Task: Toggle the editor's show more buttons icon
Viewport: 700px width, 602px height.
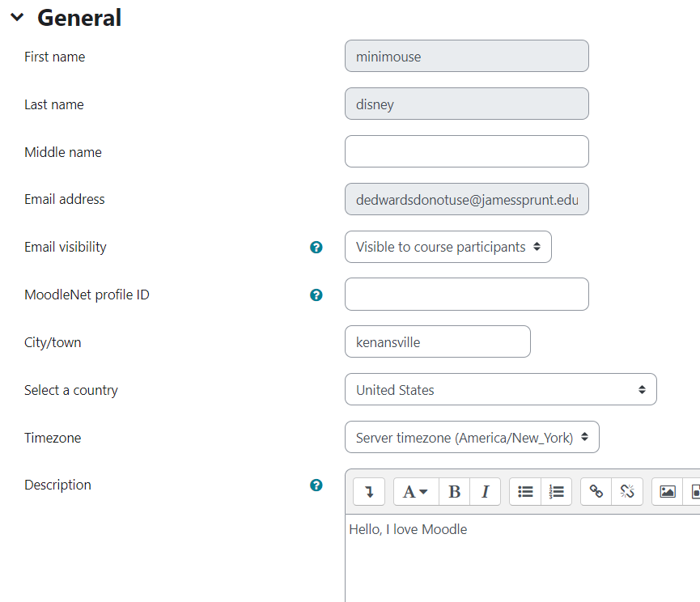Action: click(x=369, y=492)
